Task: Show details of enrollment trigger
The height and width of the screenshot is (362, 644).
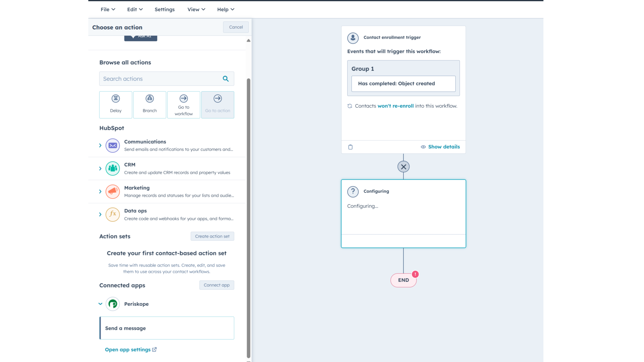Action: point(440,147)
